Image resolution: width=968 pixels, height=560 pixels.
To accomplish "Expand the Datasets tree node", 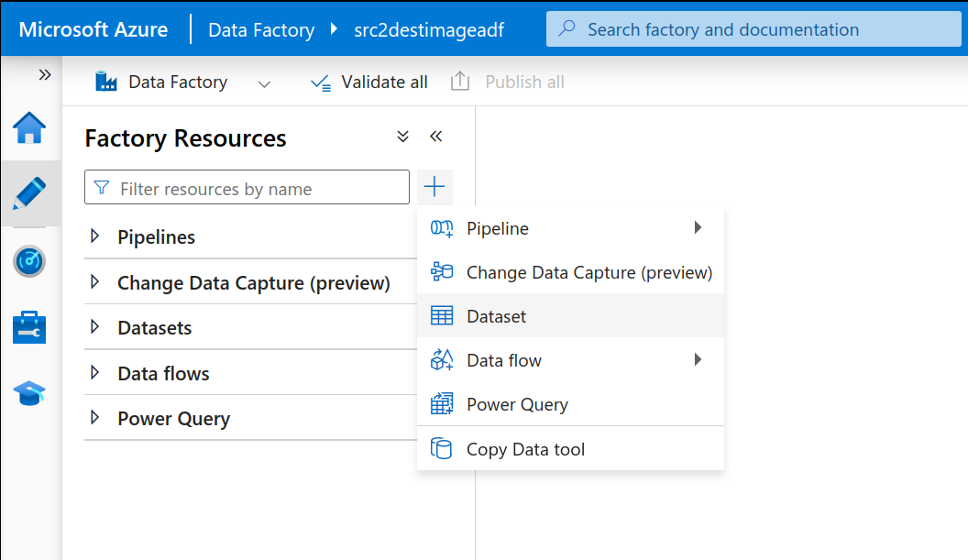I will click(x=95, y=326).
